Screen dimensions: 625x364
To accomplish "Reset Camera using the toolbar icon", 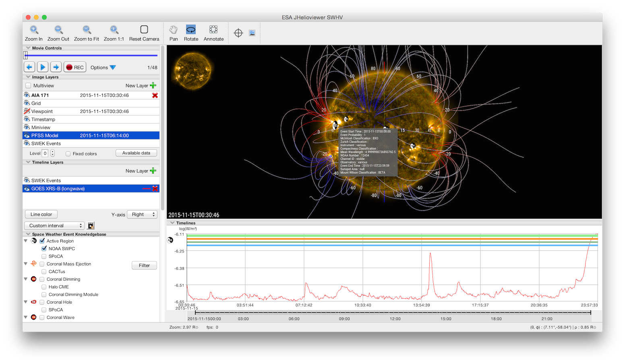I will pyautogui.click(x=144, y=29).
